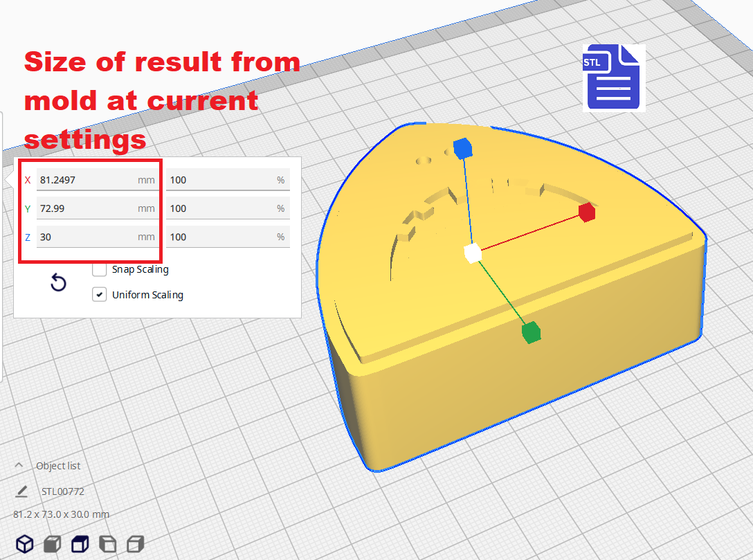The image size is (753, 560).
Task: Select the right side view cube icon
Action: point(136,544)
